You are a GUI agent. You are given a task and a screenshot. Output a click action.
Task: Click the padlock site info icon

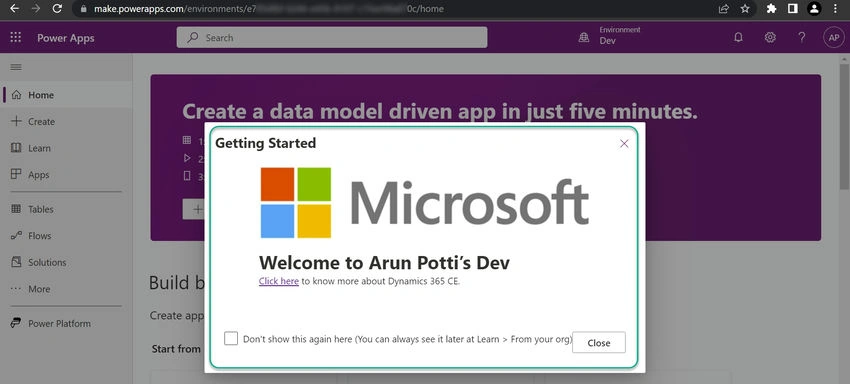point(83,9)
